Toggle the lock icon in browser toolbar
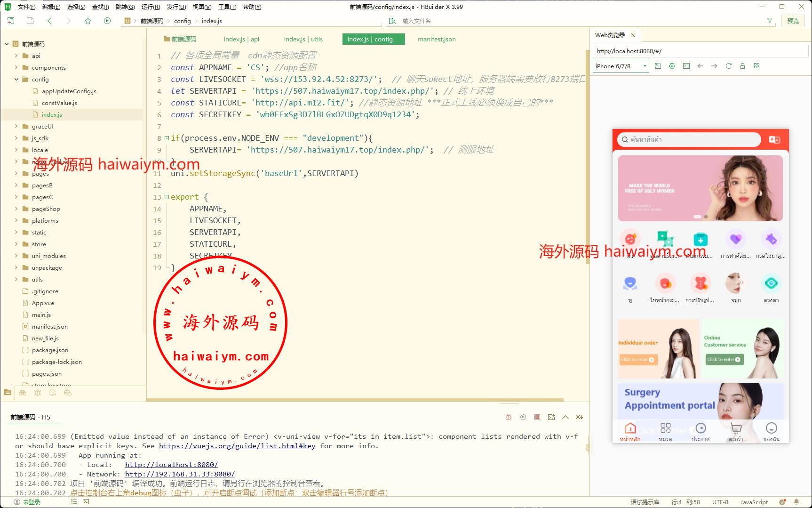This screenshot has width=812, height=508. coord(742,66)
